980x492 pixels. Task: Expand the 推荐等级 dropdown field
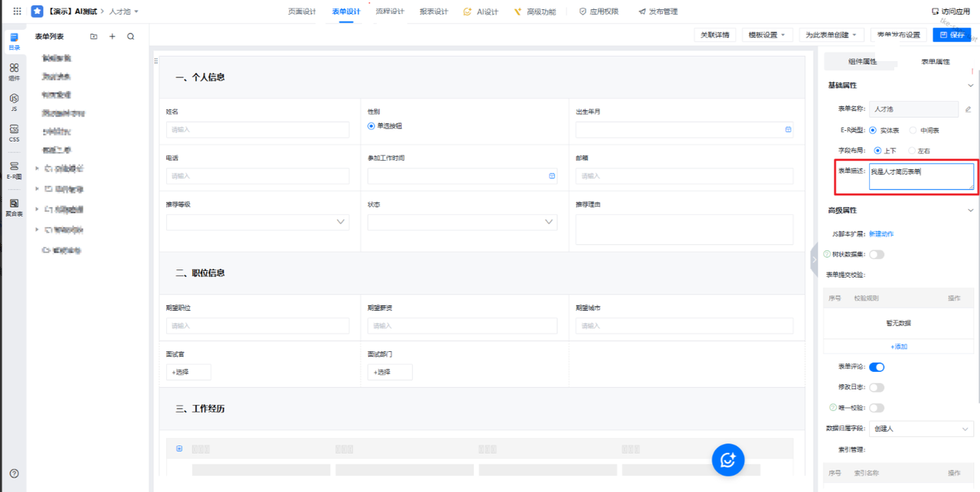(x=257, y=222)
